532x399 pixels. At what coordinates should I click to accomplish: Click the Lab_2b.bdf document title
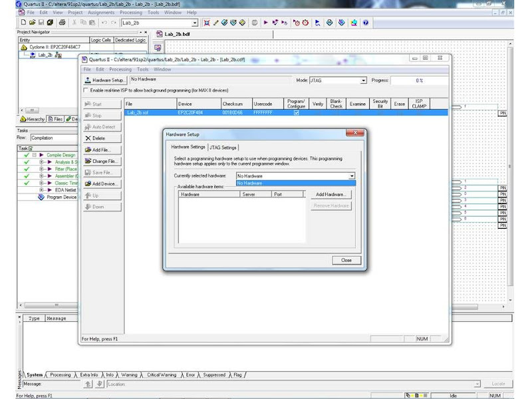[x=177, y=34]
